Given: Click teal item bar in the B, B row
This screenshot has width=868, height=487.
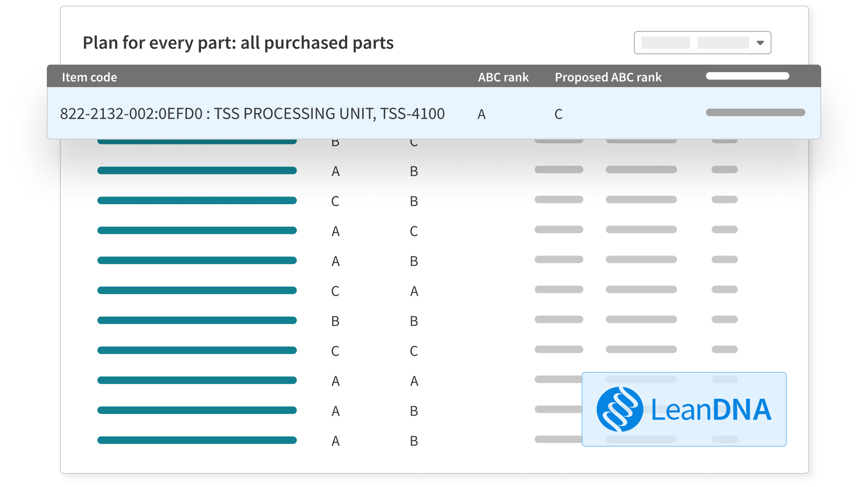Looking at the screenshot, I should tap(197, 320).
